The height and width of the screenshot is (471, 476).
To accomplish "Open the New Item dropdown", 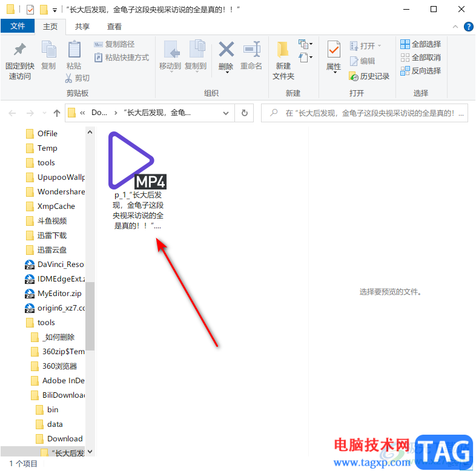I will point(305,44).
